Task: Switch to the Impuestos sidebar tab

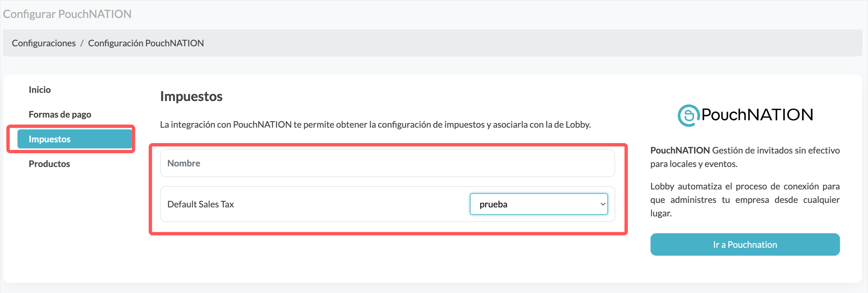Action: tap(74, 139)
